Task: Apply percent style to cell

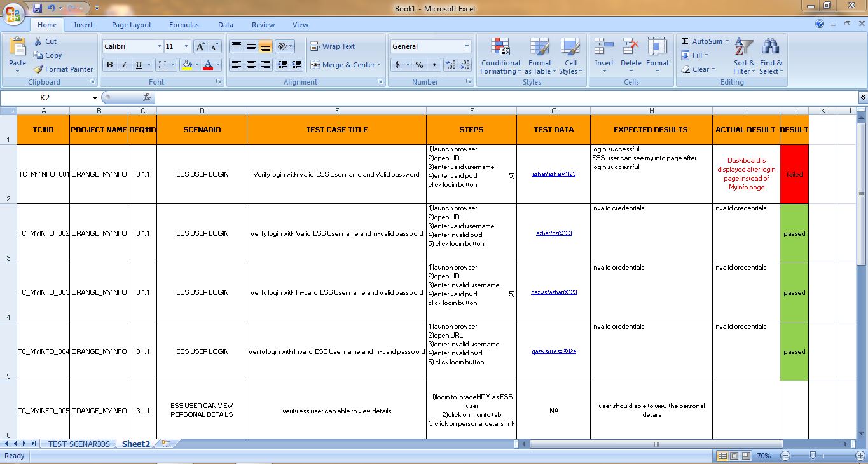Action: coord(419,65)
